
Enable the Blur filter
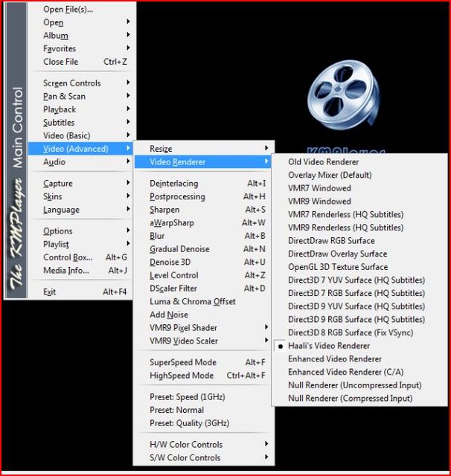[203, 236]
